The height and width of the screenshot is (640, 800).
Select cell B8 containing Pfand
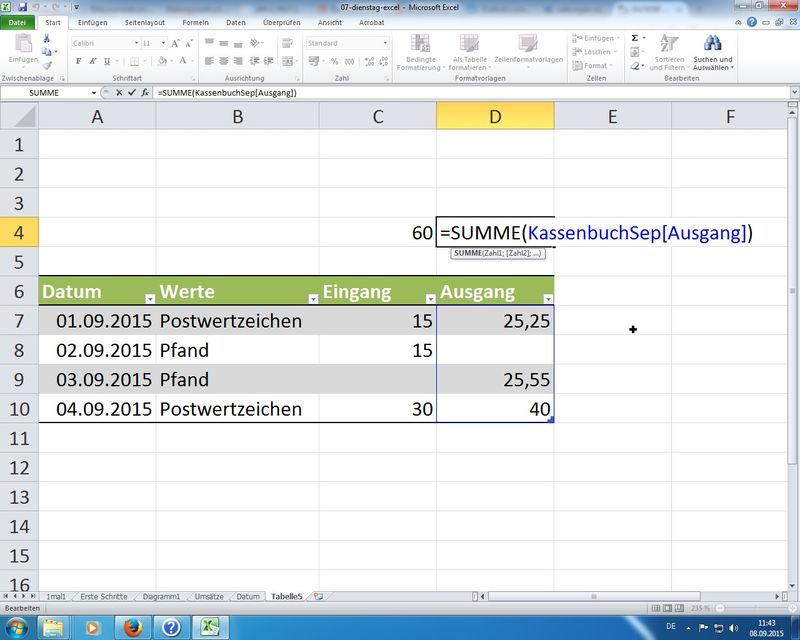238,351
